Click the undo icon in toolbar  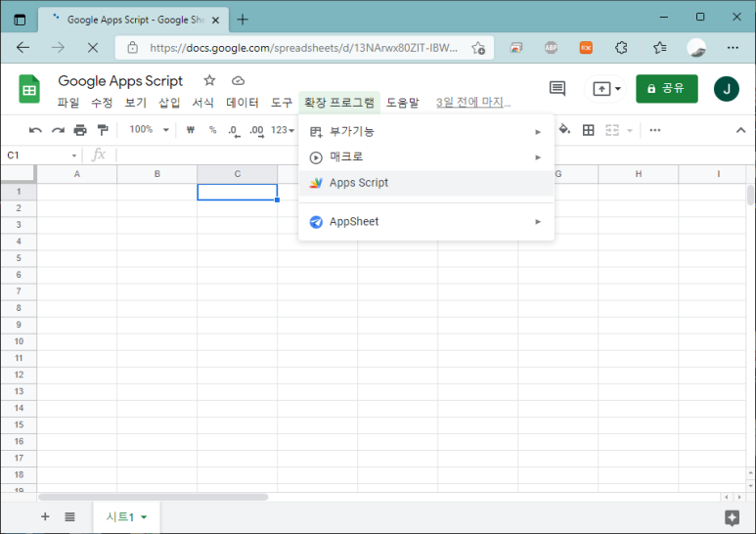point(35,130)
